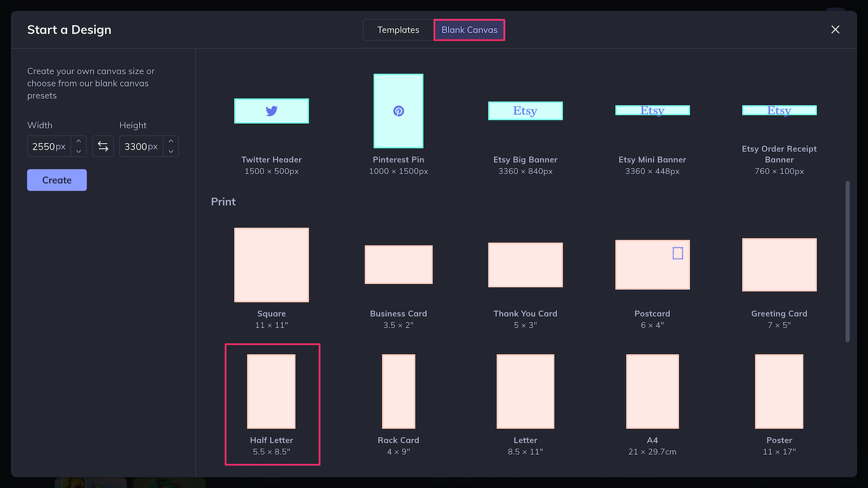Switch to the Templates tab
The width and height of the screenshot is (868, 488).
398,30
